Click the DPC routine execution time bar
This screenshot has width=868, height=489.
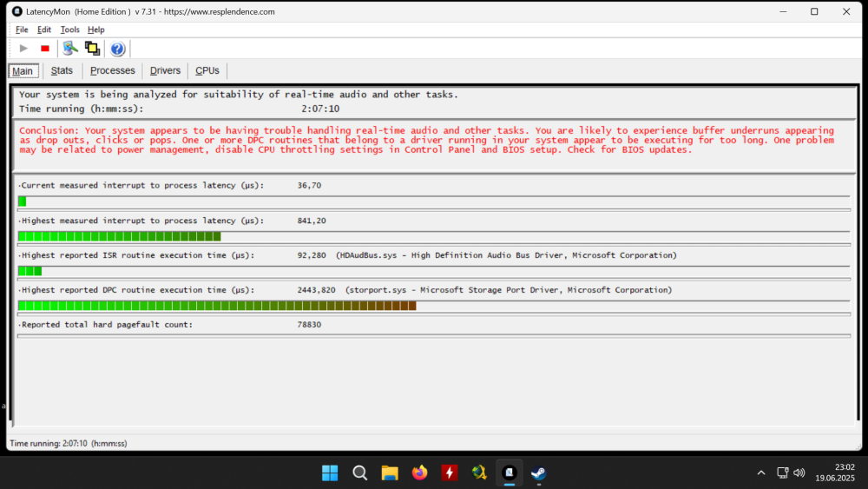[217, 306]
